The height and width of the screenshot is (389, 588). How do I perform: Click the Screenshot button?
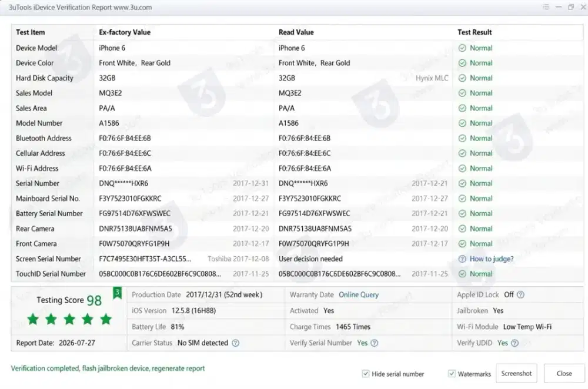(516, 373)
